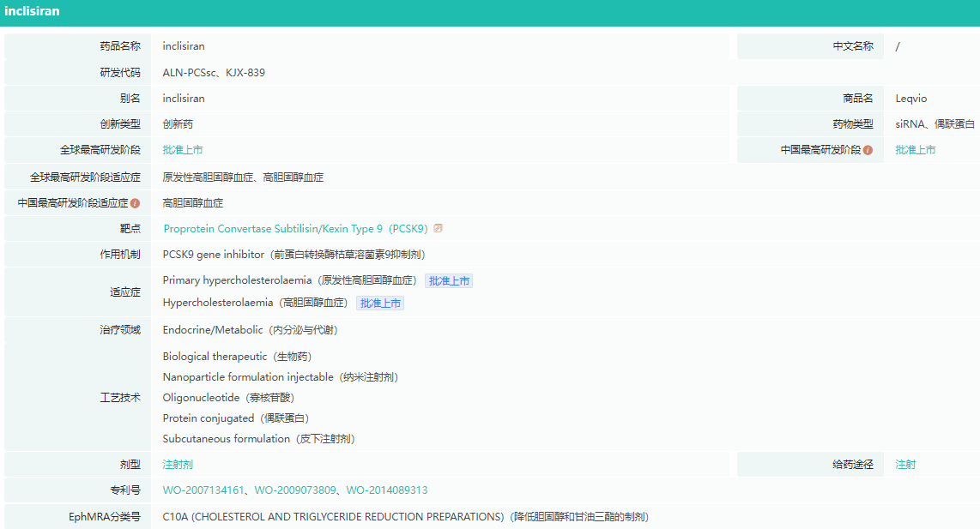980x529 pixels.
Task: Open external link icon after PCSK9 target
Action: 439,229
